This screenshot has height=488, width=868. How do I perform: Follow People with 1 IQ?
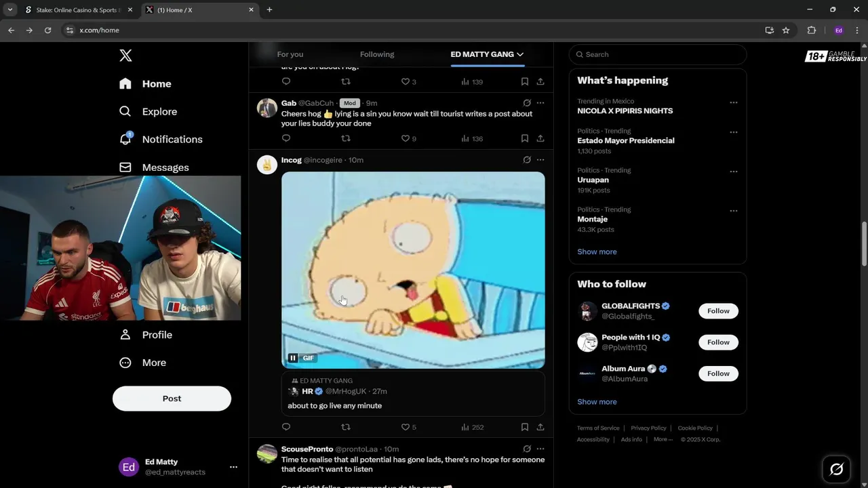pos(718,342)
